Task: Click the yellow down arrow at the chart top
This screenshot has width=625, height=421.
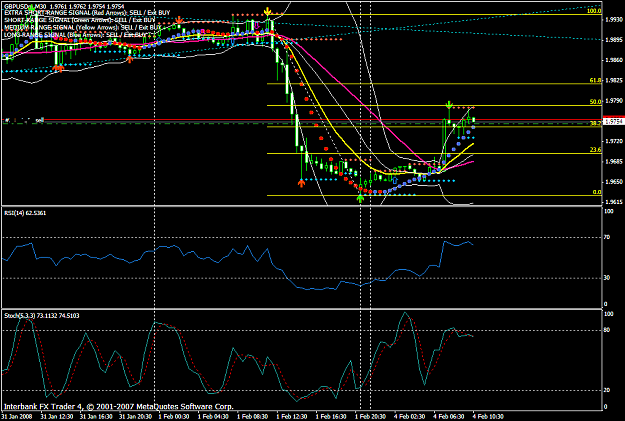Action: [268, 12]
